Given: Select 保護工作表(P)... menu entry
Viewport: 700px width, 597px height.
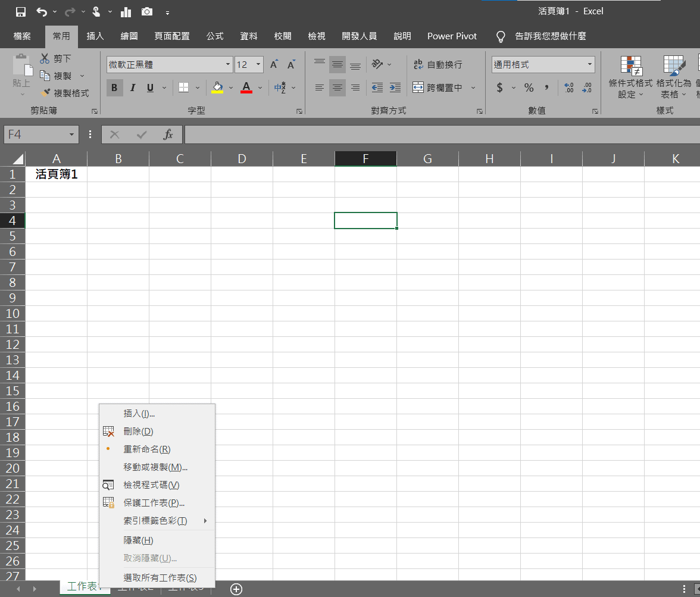Looking at the screenshot, I should (157, 503).
